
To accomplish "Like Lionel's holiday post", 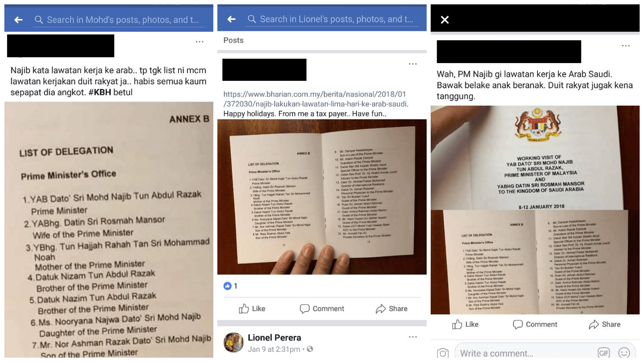I will pos(252,309).
